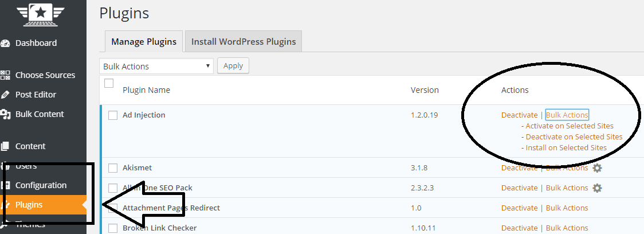Toggle the select-all plugins checkbox

(109, 84)
